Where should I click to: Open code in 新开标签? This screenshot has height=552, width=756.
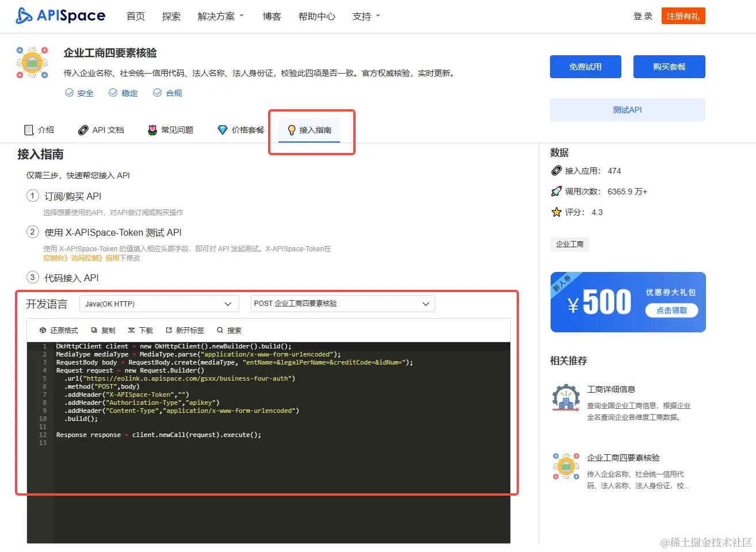tap(185, 330)
